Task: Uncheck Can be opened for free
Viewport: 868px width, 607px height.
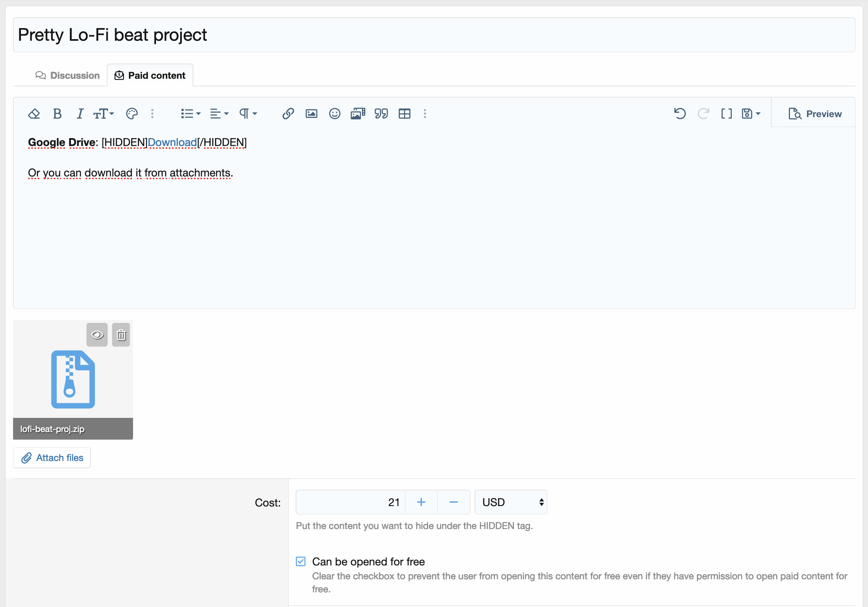Action: point(301,561)
